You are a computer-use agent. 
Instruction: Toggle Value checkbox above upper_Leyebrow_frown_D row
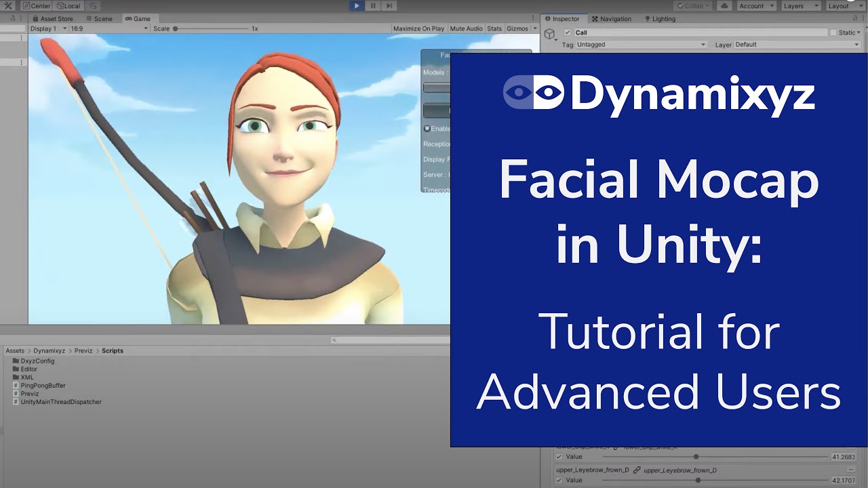559,457
